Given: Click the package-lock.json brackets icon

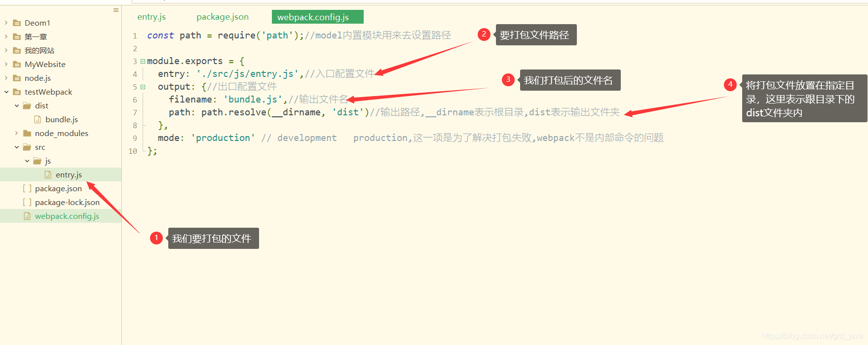Looking at the screenshot, I should (x=27, y=202).
